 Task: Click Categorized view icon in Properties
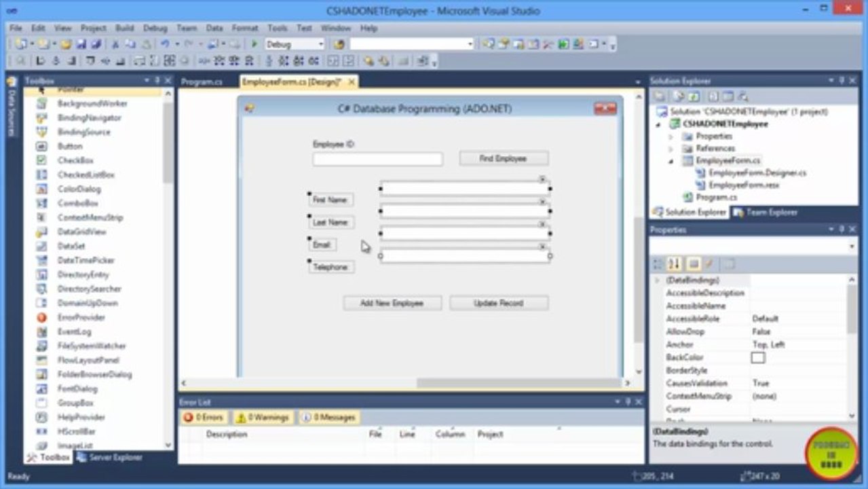658,264
